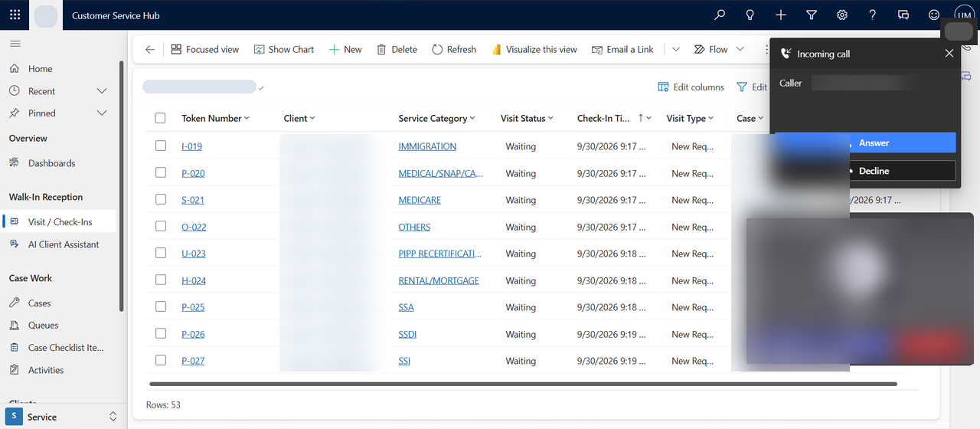This screenshot has width=980, height=429.
Task: Check the box for row U-023
Action: [x=160, y=253]
